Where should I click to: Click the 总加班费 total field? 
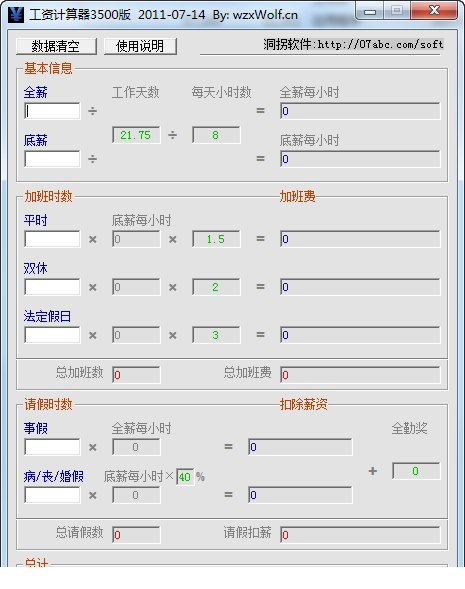[x=360, y=375]
